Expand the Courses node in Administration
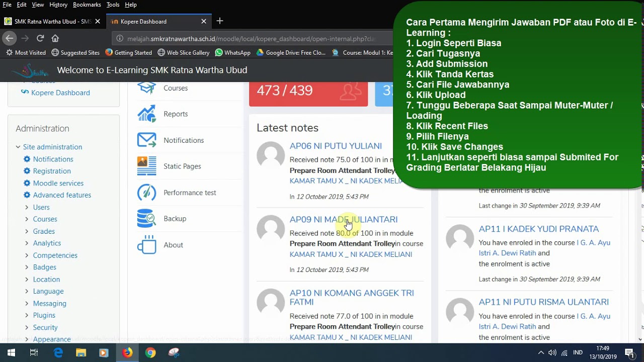Screen dimensions: 644x362 (x=27, y=219)
